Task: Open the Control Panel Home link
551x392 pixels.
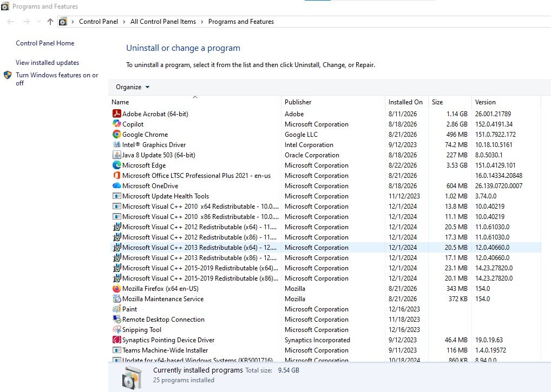Action: (45, 43)
